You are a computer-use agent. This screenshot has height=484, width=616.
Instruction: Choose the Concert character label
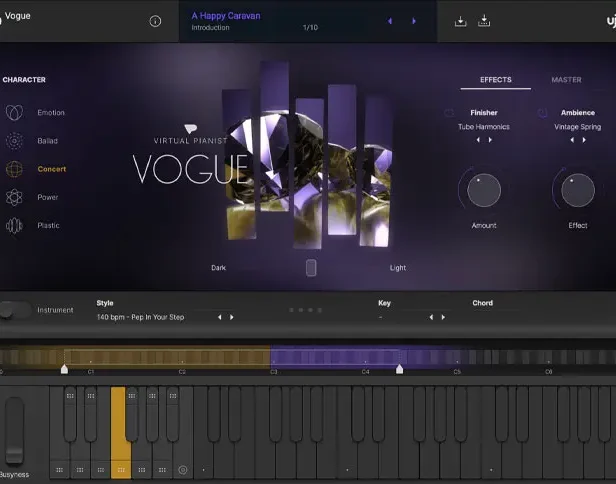52,169
